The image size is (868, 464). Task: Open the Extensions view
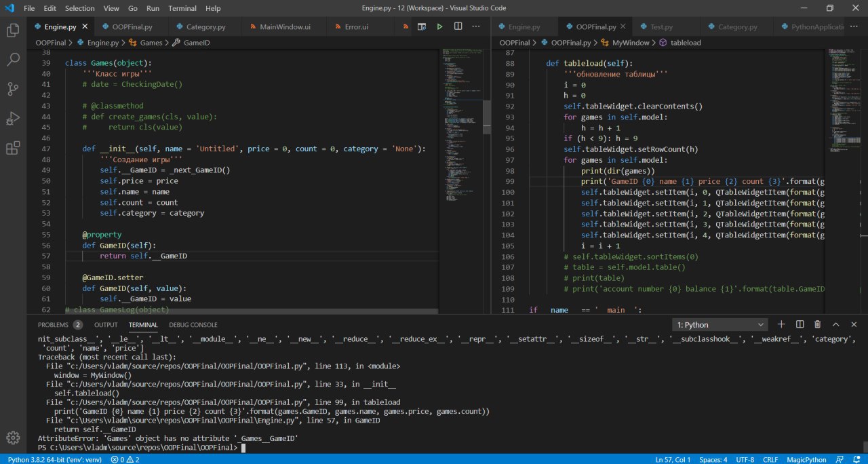click(13, 148)
